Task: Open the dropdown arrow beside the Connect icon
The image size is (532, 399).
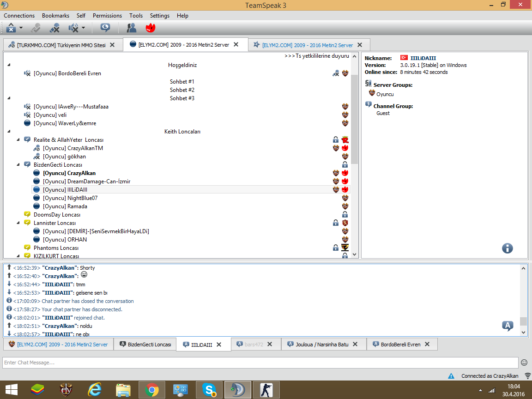Action: (21, 28)
